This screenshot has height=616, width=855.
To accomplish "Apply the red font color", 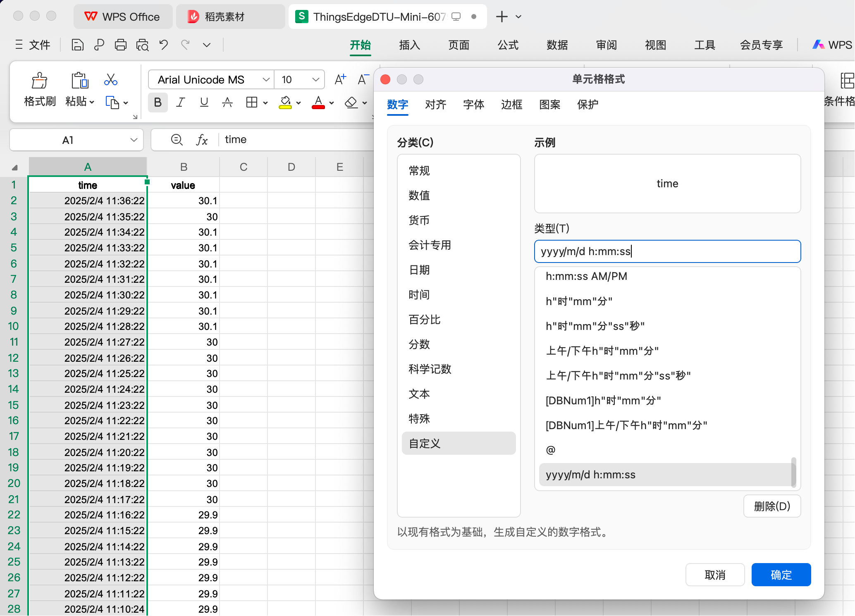I will tap(318, 102).
